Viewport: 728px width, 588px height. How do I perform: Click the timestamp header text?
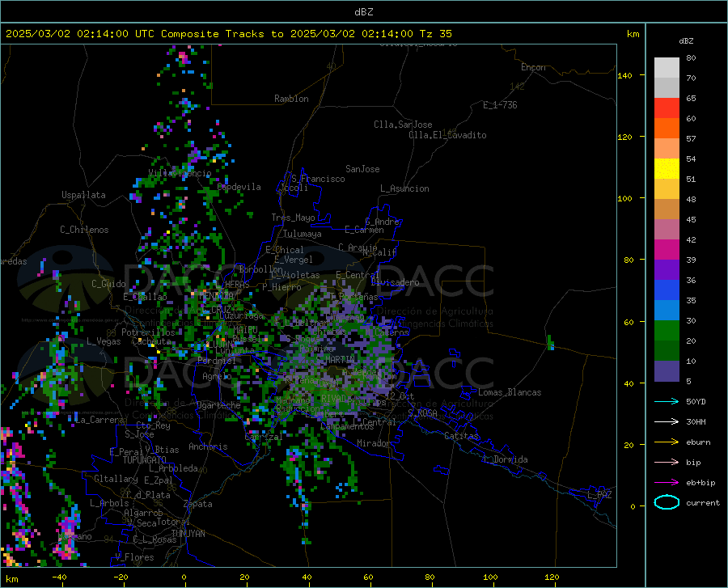[229, 34]
